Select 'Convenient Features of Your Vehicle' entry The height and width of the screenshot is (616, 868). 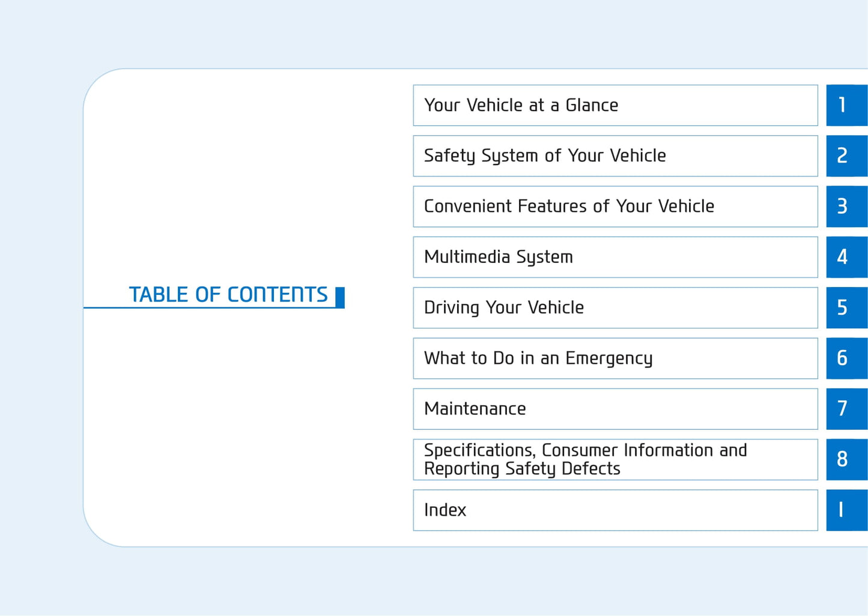point(615,207)
